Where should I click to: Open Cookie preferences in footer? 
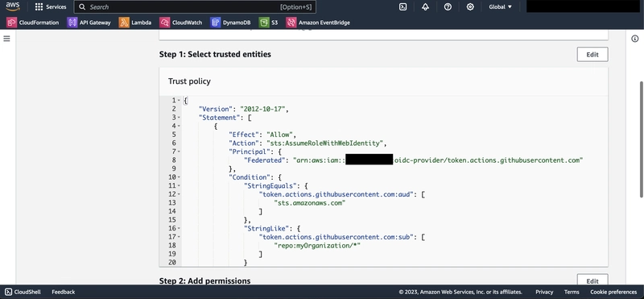point(613,292)
